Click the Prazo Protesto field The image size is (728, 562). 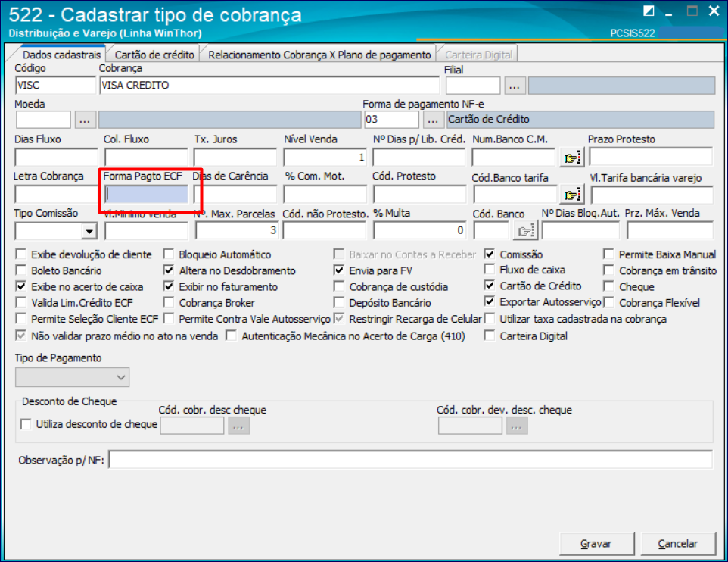click(651, 157)
